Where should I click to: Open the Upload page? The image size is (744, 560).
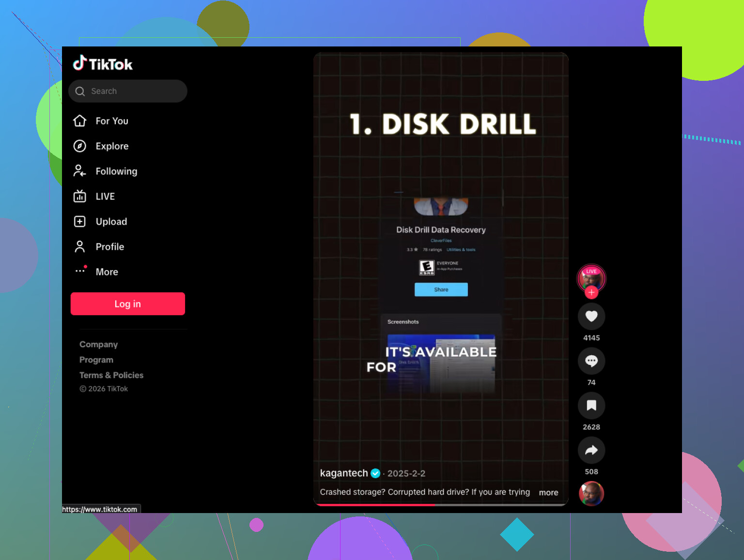click(x=111, y=222)
